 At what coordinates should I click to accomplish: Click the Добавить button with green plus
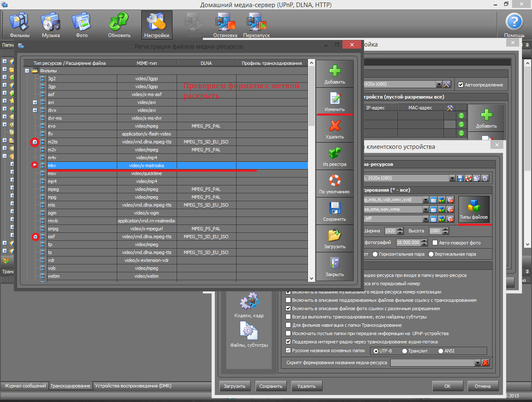click(335, 74)
